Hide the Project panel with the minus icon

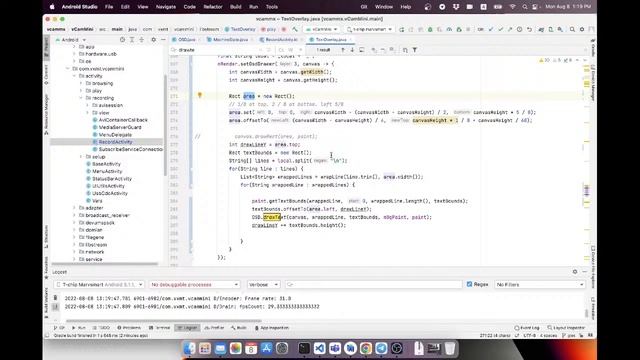(x=163, y=40)
